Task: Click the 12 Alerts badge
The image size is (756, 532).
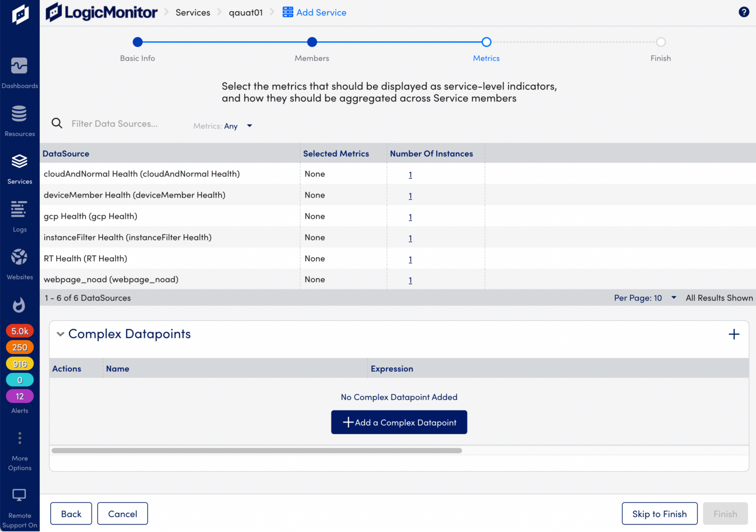Action: click(x=20, y=396)
